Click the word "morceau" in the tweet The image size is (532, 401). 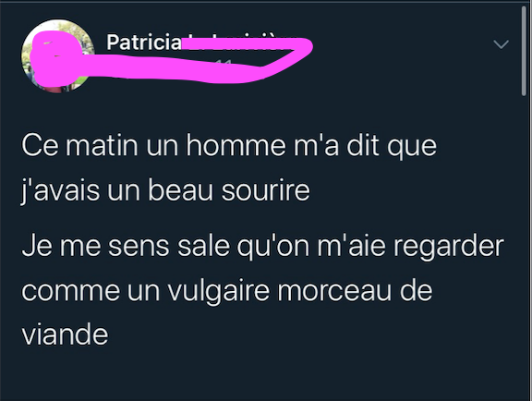pos(334,293)
